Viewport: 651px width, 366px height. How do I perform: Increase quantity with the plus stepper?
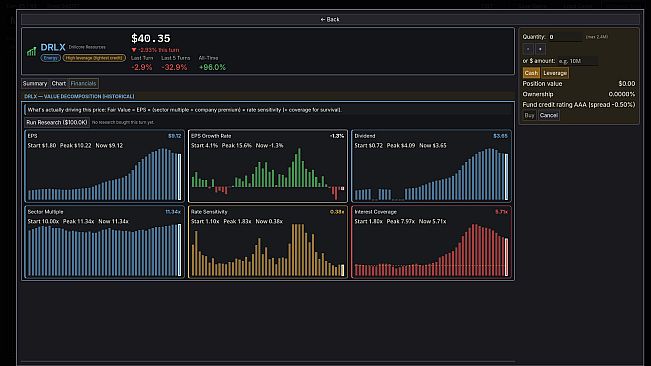[x=540, y=49]
